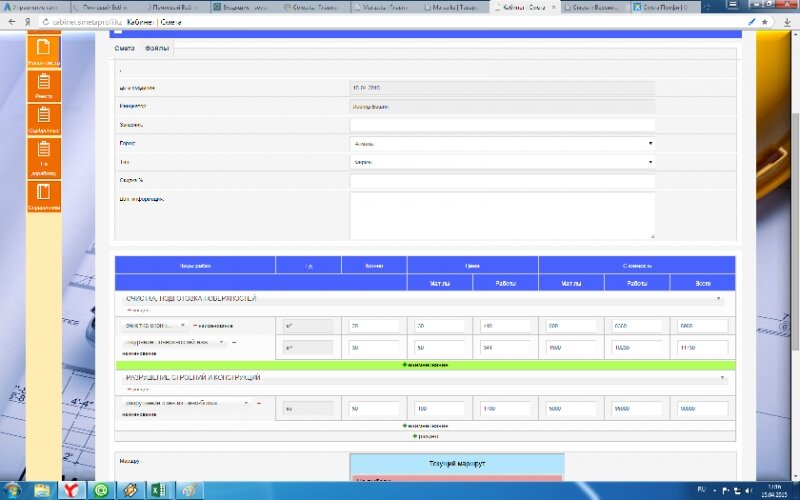Screen dimensions: 800x500
Task: Expand the Город dropdown
Action: [502, 143]
